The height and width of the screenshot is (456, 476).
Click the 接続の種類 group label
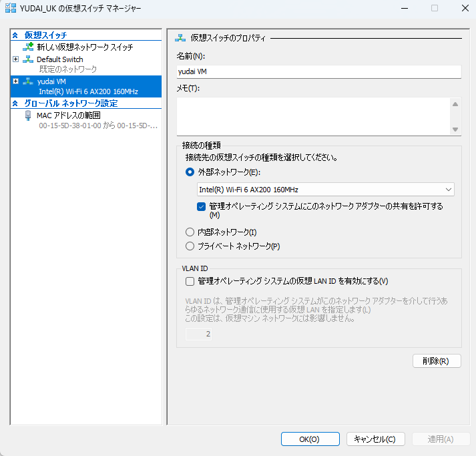201,146
